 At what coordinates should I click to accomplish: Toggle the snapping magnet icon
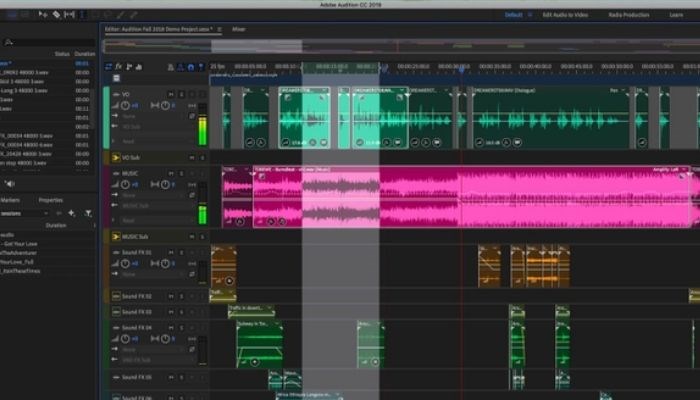pos(190,67)
